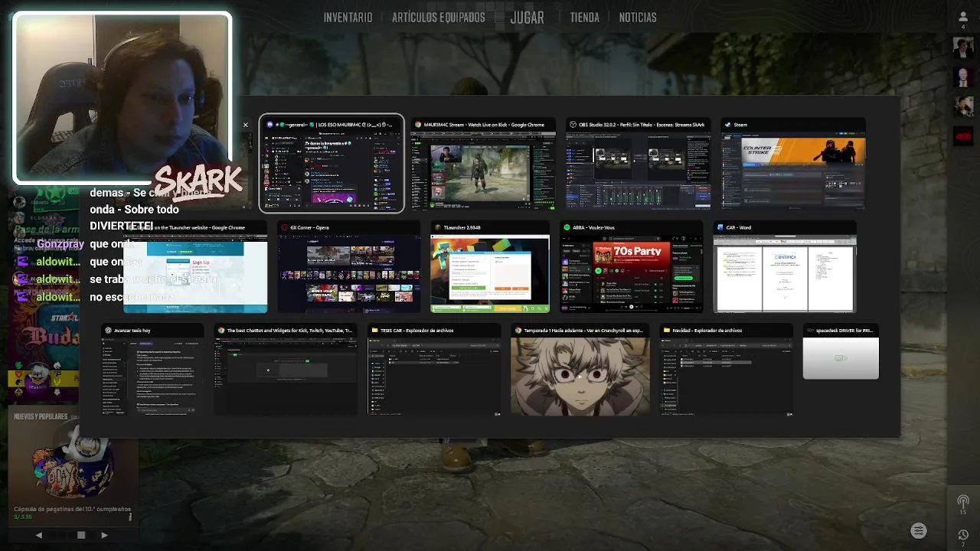Switch to TESIS CAR file explorer window
This screenshot has height=551, width=980.
pos(434,370)
